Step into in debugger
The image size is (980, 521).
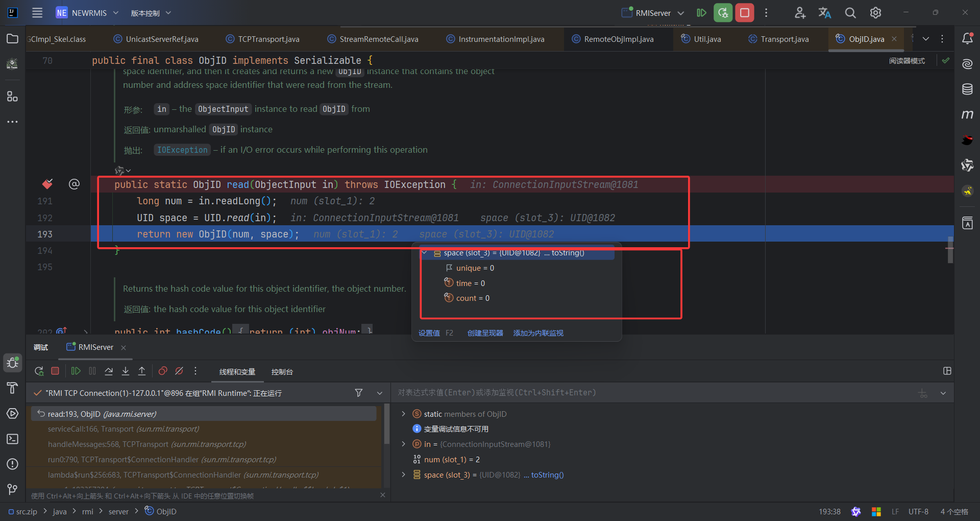[x=126, y=371]
